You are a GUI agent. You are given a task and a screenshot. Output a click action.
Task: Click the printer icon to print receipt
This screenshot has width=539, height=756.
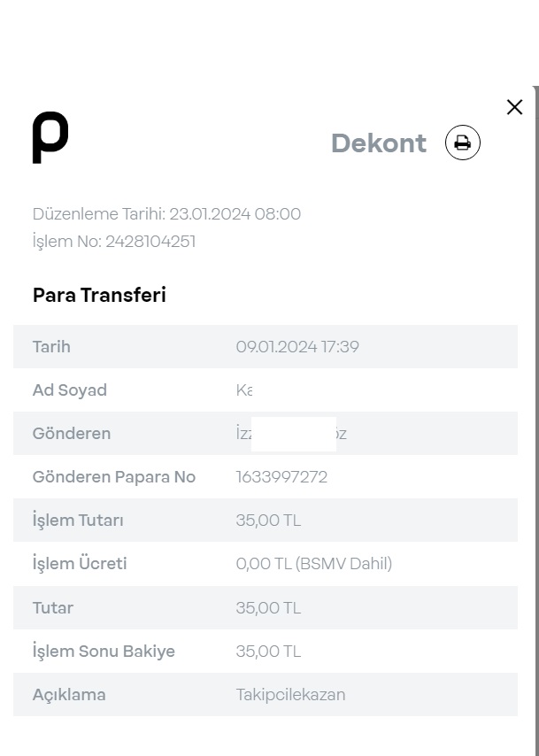click(x=462, y=143)
